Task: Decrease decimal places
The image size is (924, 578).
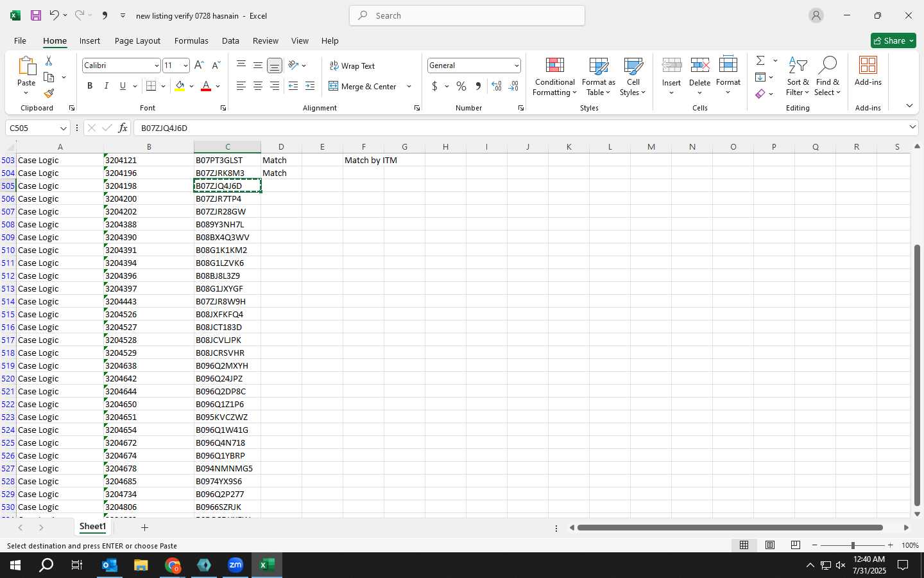Action: pos(513,86)
